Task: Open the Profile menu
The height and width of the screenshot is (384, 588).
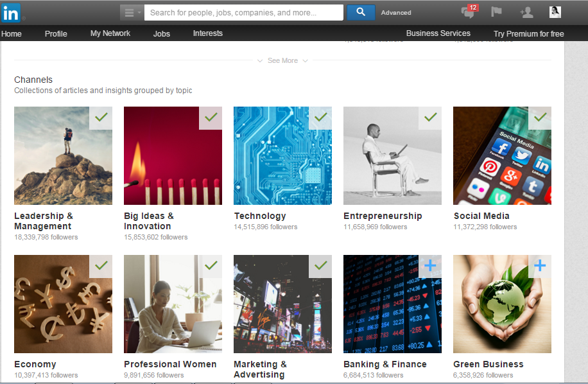Action: [56, 34]
